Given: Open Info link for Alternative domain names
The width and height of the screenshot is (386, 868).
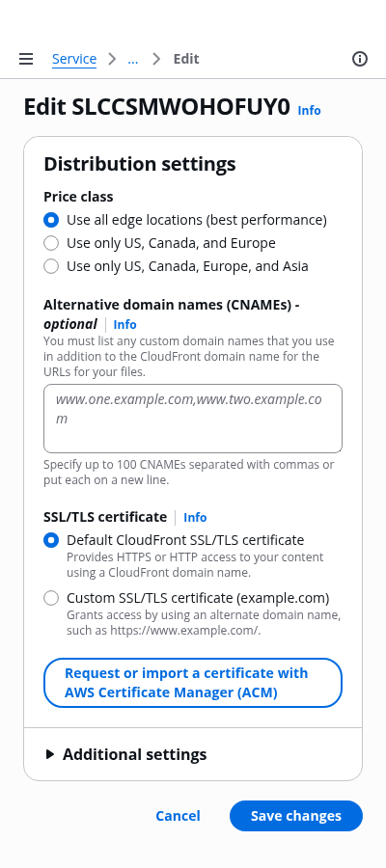Looking at the screenshot, I should [124, 324].
